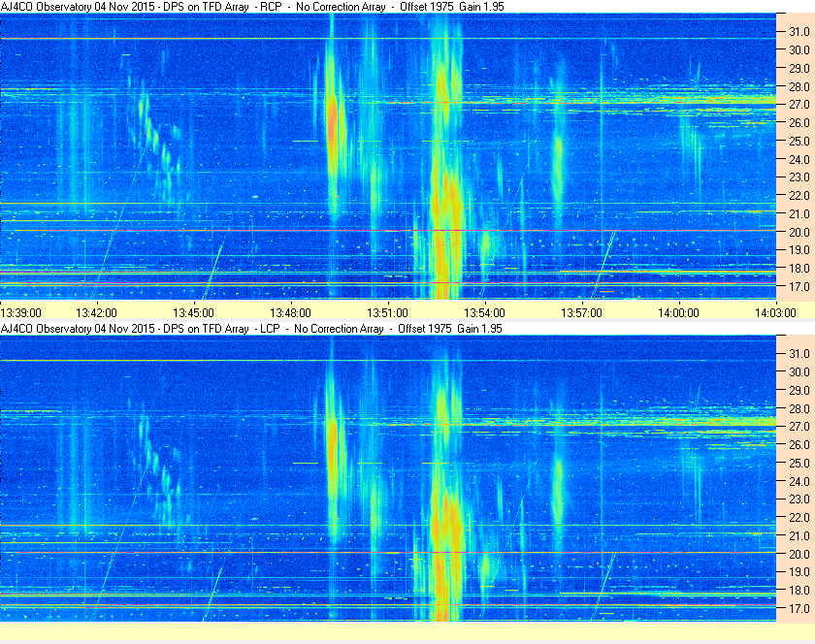Click the 28.0 frequency label on RCP plot
This screenshot has height=644, width=815.
pyautogui.click(x=799, y=86)
